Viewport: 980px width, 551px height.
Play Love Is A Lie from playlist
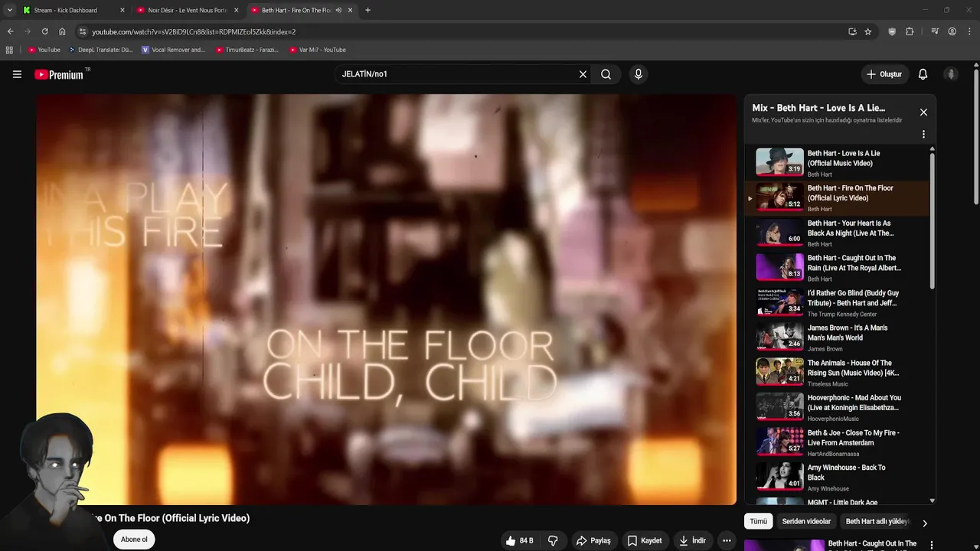tap(836, 163)
